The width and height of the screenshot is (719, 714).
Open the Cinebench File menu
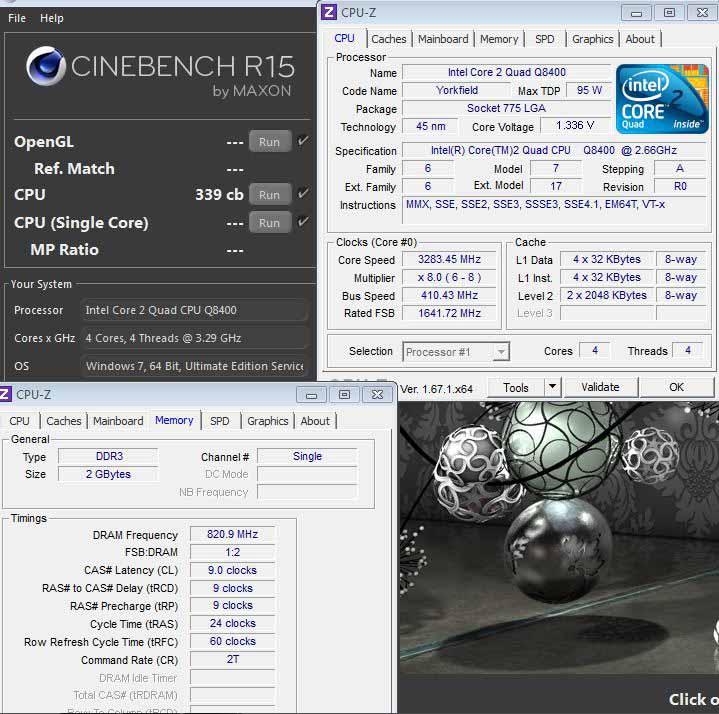(x=17, y=18)
